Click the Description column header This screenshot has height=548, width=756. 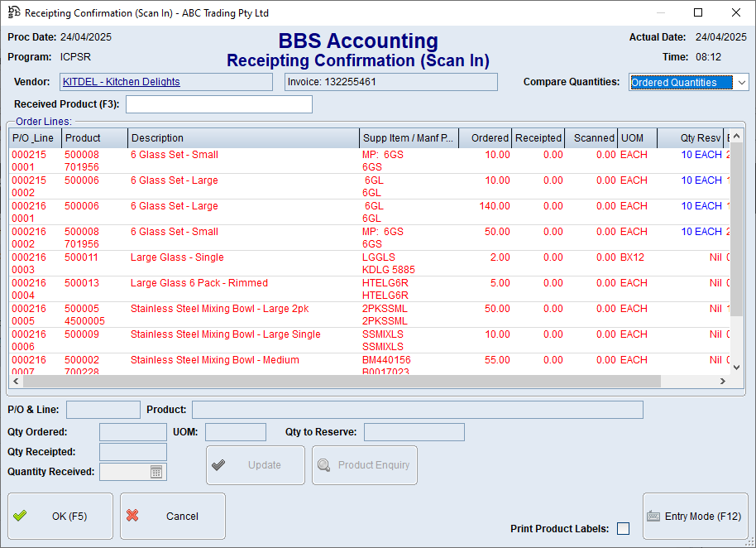pos(243,138)
